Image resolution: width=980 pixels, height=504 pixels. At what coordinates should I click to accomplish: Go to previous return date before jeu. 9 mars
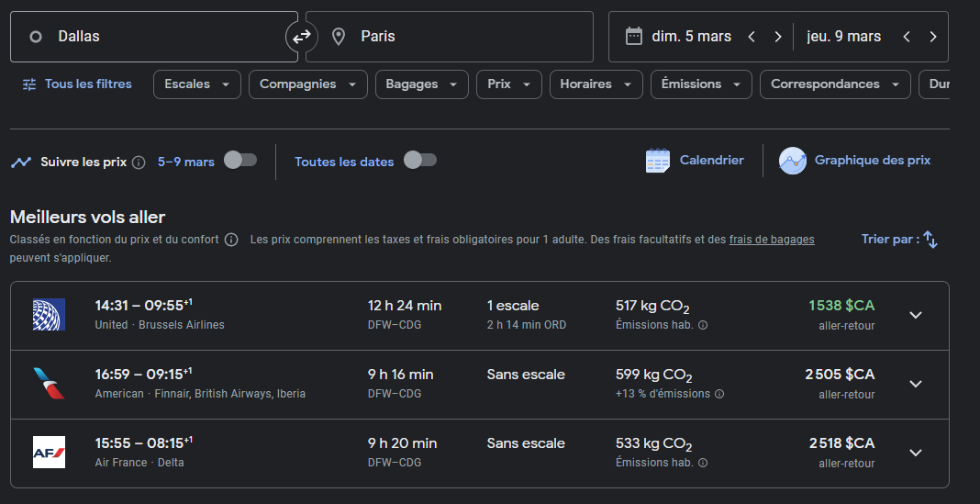point(907,37)
